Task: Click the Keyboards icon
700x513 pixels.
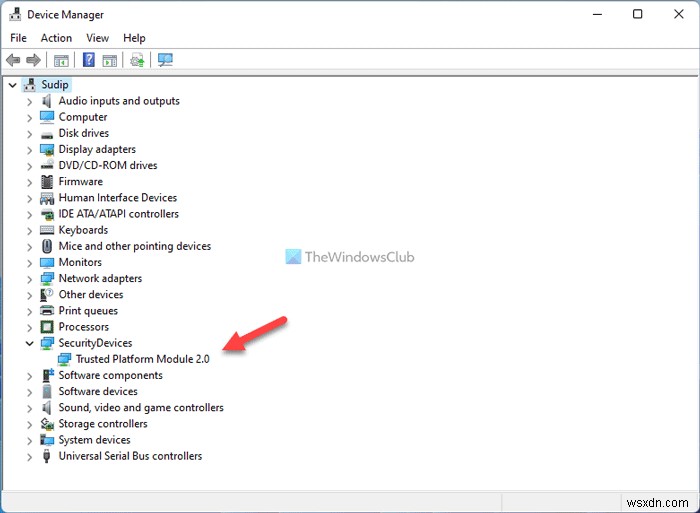Action: 47,230
